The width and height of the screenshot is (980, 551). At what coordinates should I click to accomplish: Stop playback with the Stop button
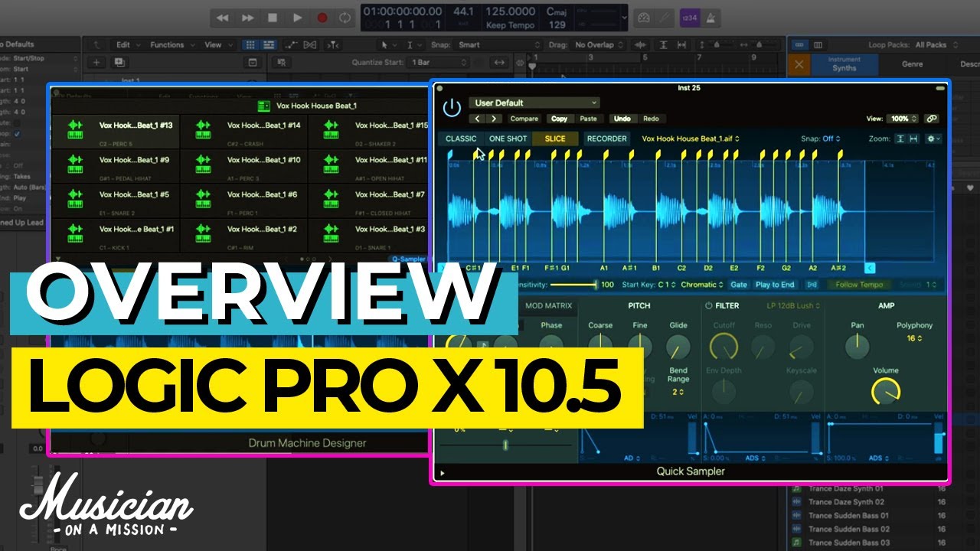click(x=273, y=18)
